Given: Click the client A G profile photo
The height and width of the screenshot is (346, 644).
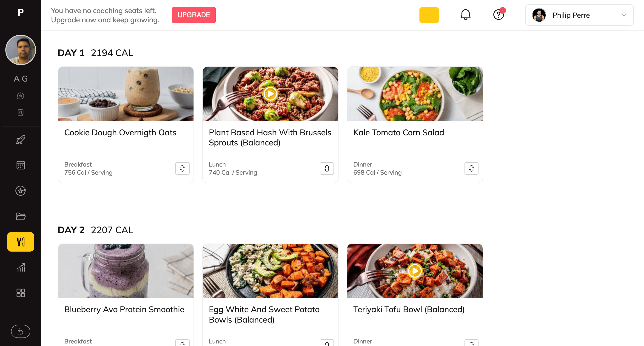Looking at the screenshot, I should (x=20, y=50).
